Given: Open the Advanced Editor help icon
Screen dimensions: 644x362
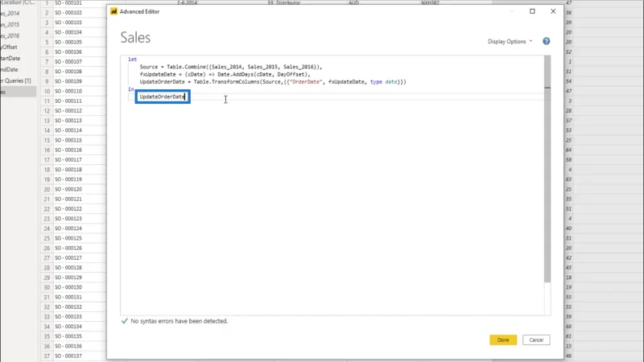Looking at the screenshot, I should [x=546, y=42].
